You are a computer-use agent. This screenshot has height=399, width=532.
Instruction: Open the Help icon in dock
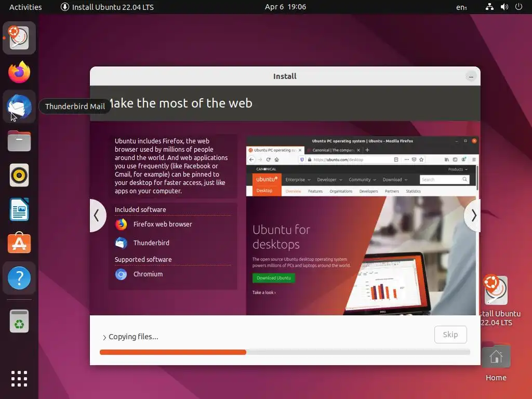coord(19,278)
